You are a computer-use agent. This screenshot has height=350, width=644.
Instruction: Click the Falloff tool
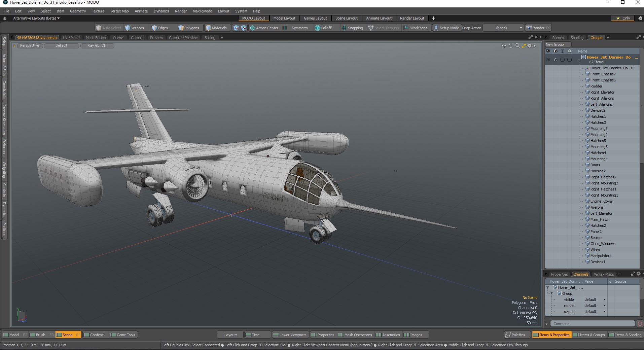323,28
